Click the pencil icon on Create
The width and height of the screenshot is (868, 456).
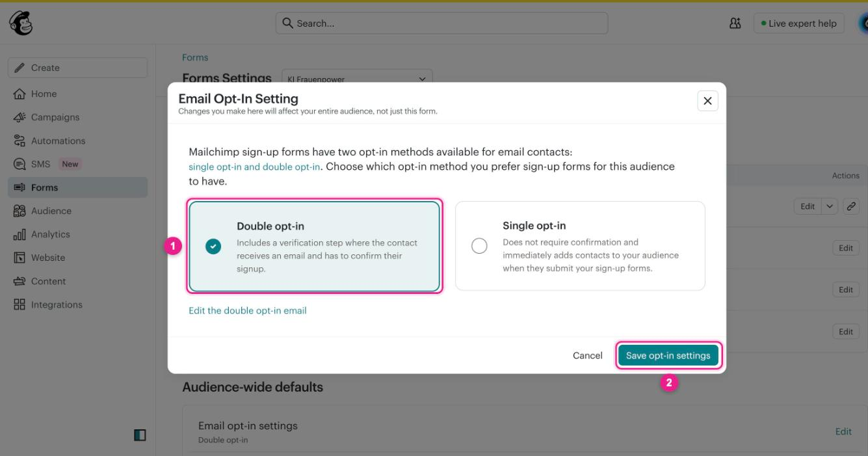[20, 68]
